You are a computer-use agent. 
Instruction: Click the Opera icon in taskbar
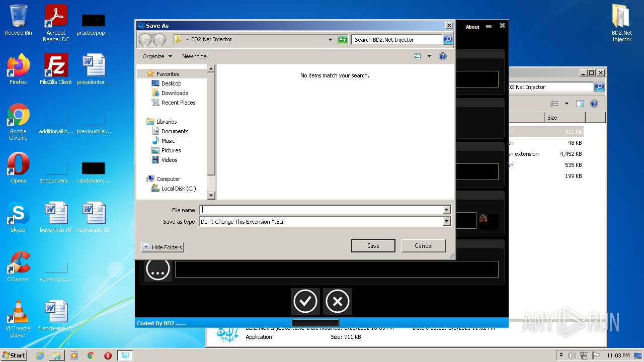point(108,355)
